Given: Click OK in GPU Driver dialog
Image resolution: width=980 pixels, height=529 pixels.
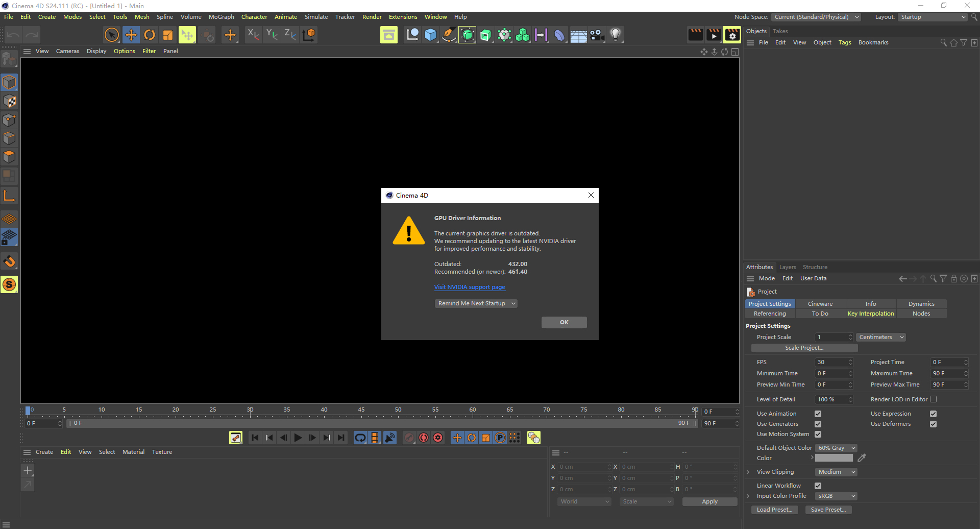Looking at the screenshot, I should click(x=564, y=322).
